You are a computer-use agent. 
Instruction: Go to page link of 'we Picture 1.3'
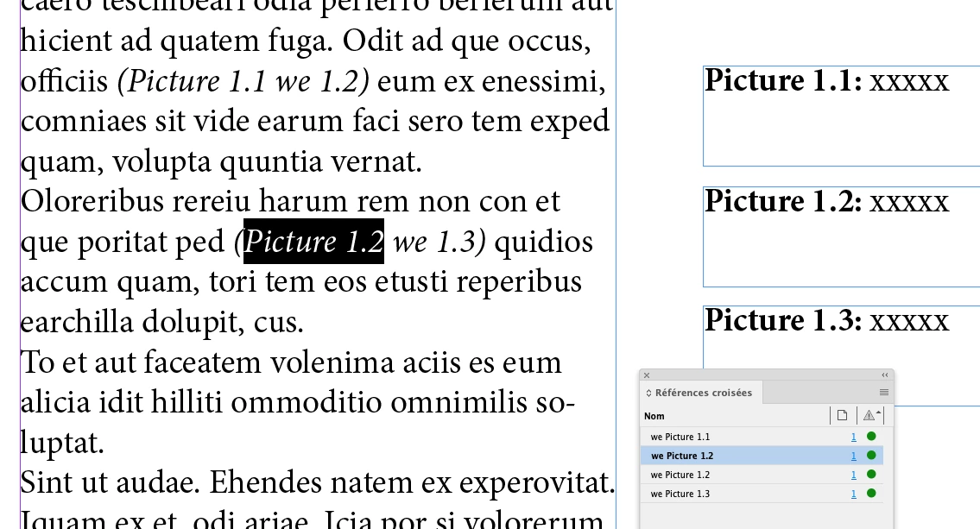(853, 494)
